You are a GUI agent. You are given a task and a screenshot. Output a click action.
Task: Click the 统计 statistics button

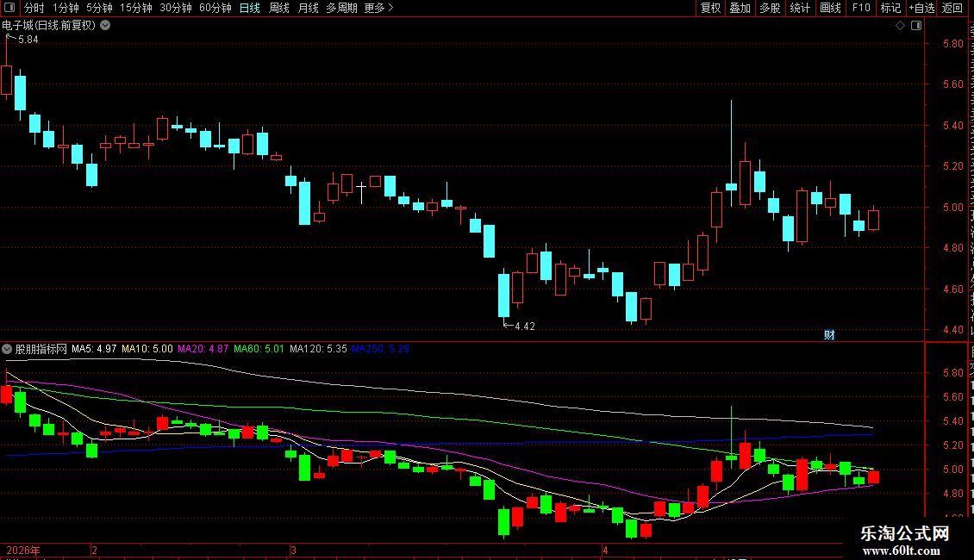pos(799,8)
